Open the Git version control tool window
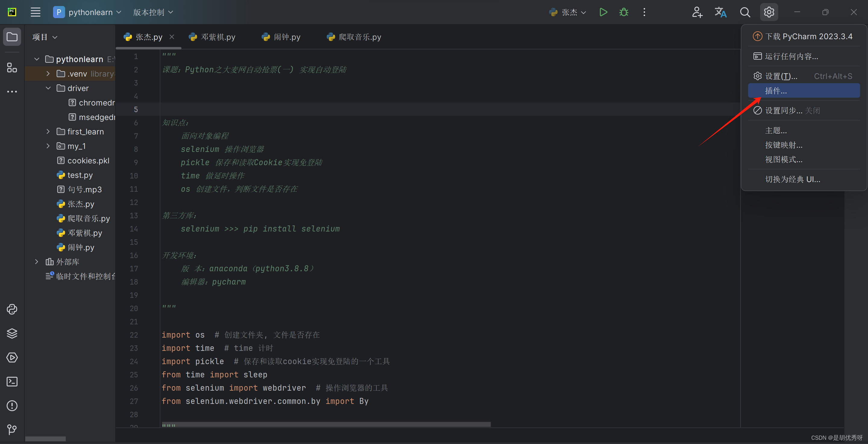The height and width of the screenshot is (444, 868). tap(12, 430)
